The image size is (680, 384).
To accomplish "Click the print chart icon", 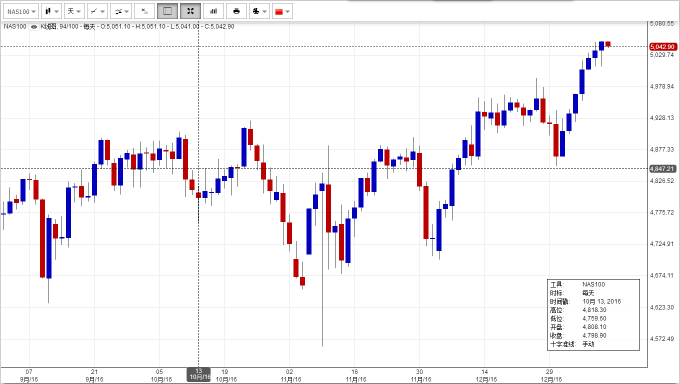I will [x=236, y=11].
